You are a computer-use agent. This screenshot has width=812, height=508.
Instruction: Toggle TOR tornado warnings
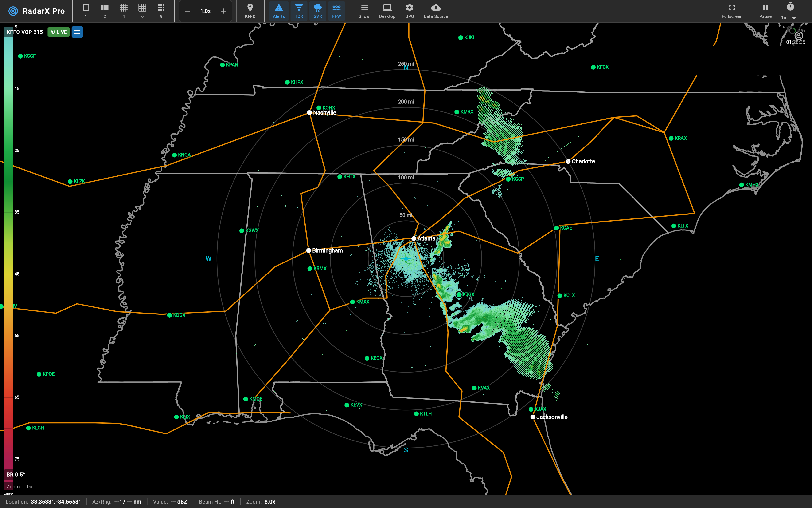click(x=299, y=11)
